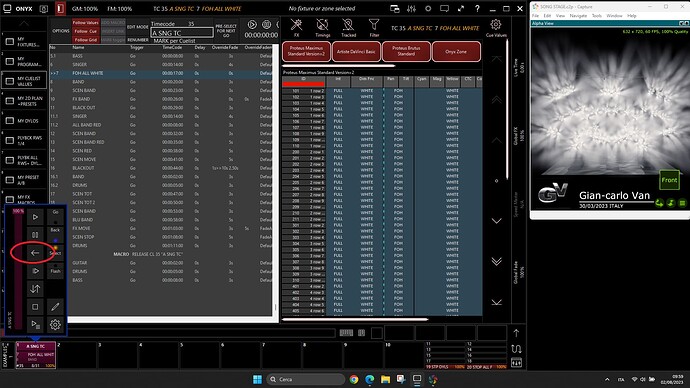Click the page swap icon at bottom right
The height and width of the screenshot is (388, 690).
[x=517, y=349]
